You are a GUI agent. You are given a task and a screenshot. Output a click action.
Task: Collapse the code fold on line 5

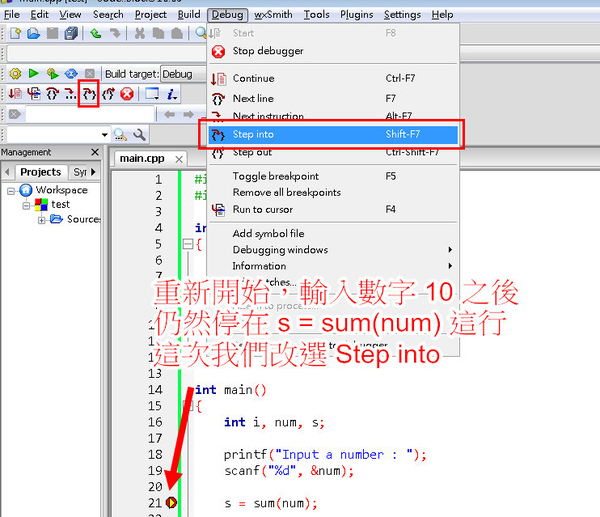pyautogui.click(x=188, y=244)
